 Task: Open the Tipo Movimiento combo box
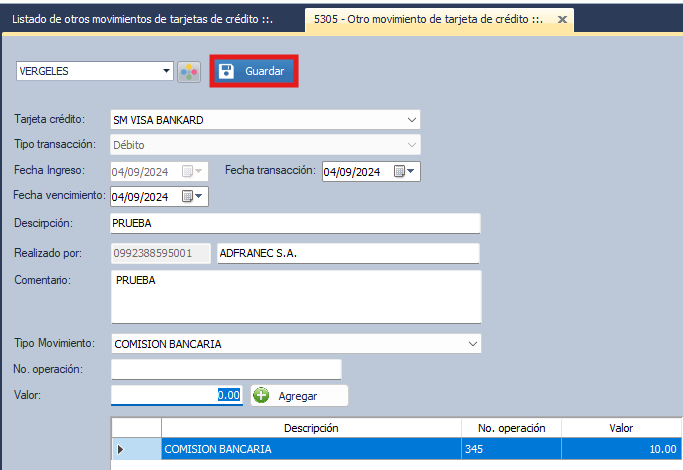coord(473,344)
